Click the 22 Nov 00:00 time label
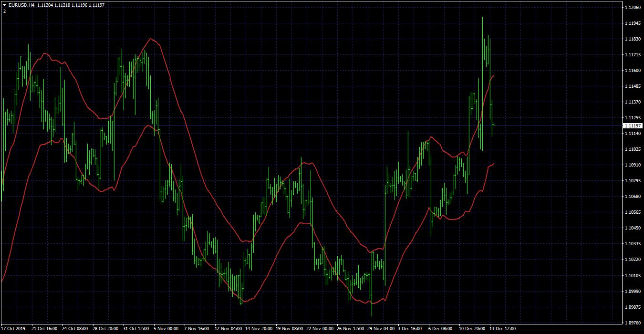 pyautogui.click(x=319, y=329)
